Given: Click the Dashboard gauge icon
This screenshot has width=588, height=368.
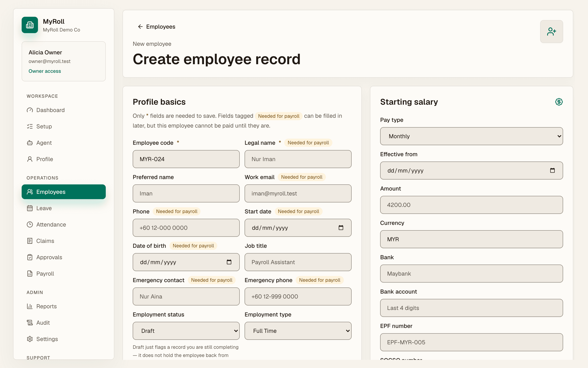Looking at the screenshot, I should click(30, 110).
